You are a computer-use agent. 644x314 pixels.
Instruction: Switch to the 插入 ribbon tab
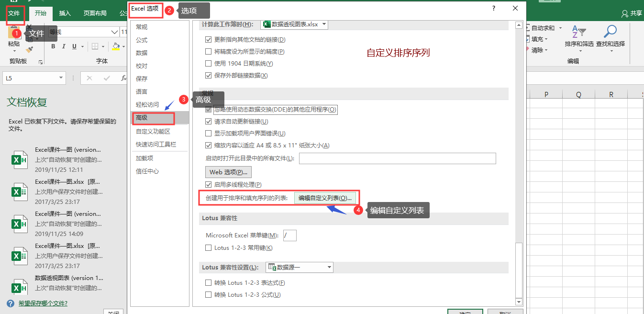pyautogui.click(x=65, y=13)
